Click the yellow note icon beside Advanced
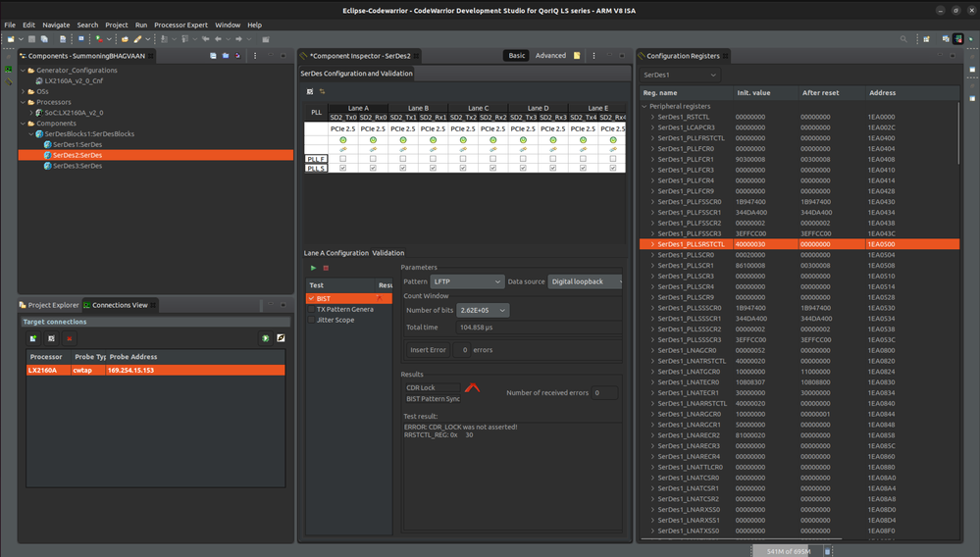Screen dimensions: 980x557 pyautogui.click(x=577, y=56)
